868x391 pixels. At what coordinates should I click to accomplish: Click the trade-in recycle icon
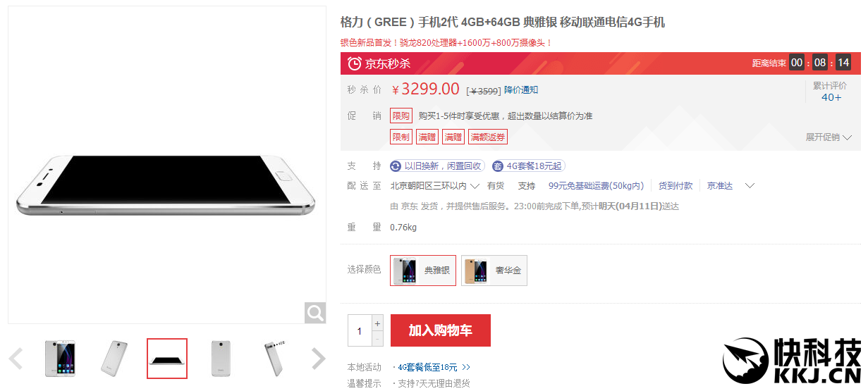(x=396, y=166)
